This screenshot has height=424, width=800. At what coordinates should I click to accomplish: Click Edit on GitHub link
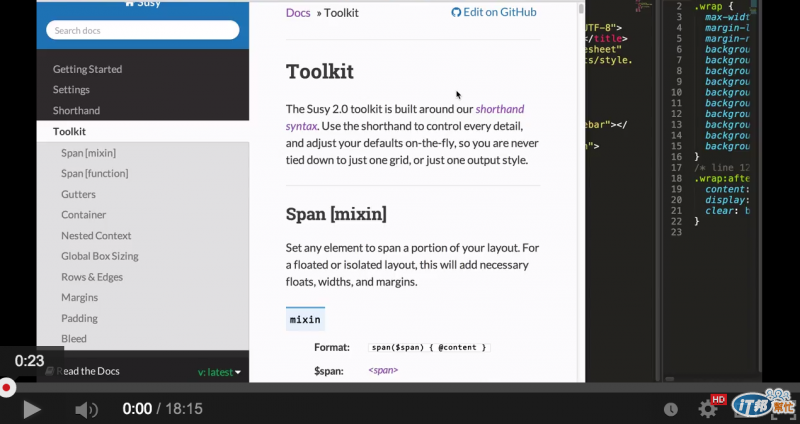494,12
